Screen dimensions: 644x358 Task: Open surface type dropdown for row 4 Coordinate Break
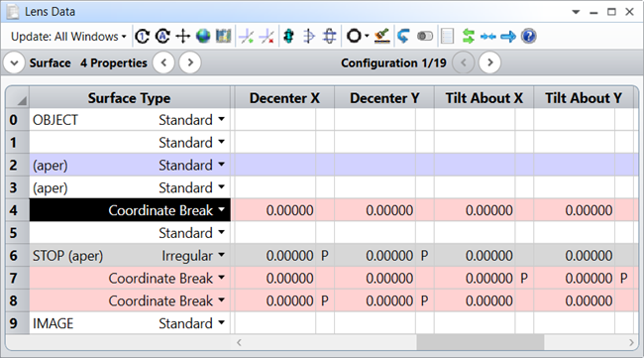(x=221, y=210)
